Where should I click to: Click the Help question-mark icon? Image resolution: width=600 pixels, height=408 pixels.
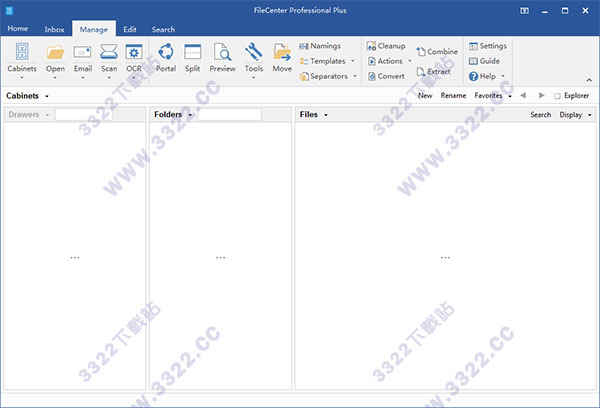click(x=473, y=77)
